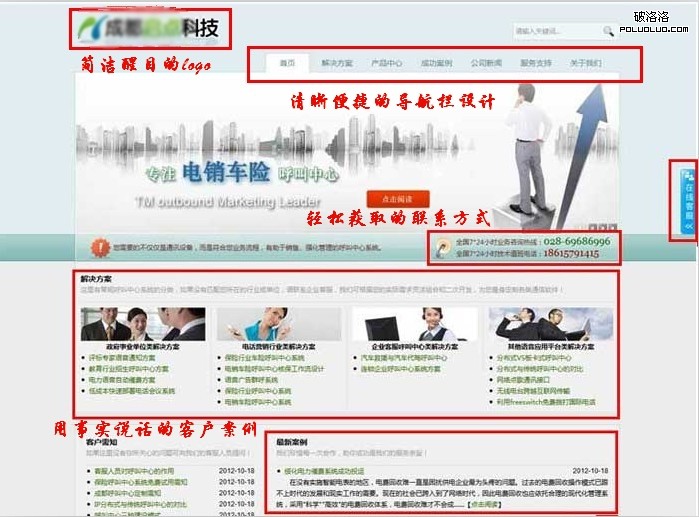The width and height of the screenshot is (699, 517).
Task: Click the 电话营销行业类解决方案 thumbnail image
Action: click(x=279, y=324)
